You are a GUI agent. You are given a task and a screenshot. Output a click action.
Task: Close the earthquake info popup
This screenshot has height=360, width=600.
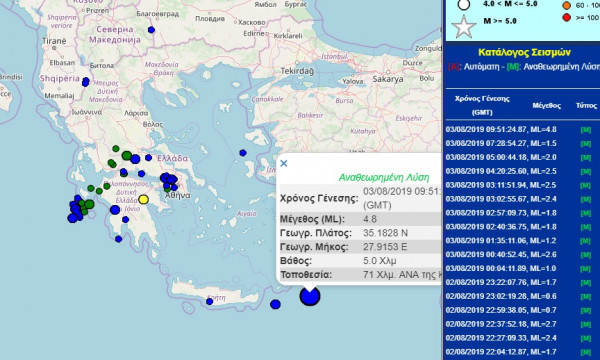(x=284, y=163)
